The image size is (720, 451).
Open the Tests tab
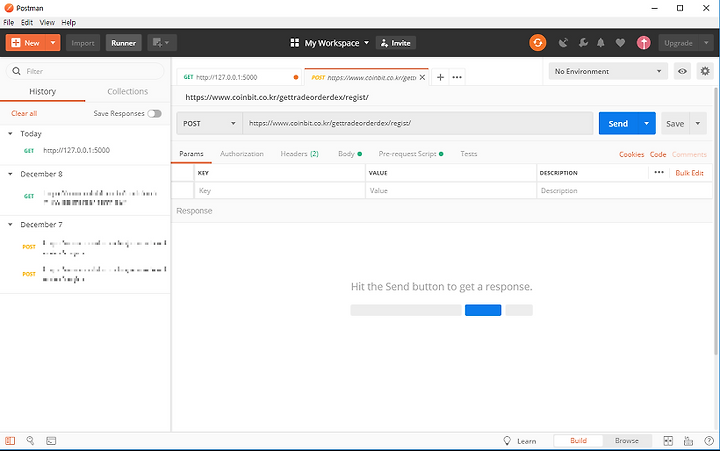(469, 154)
